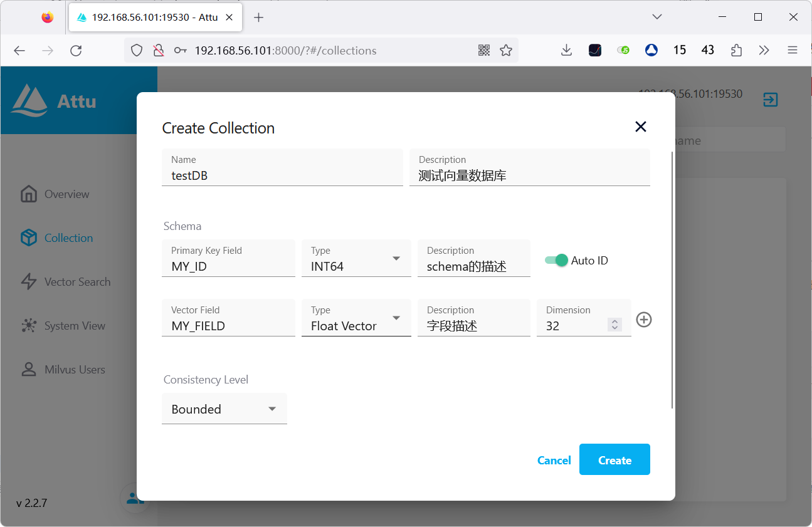Viewport: 812px width, 527px height.
Task: List all tabs dropdown arrow
Action: pyautogui.click(x=657, y=17)
